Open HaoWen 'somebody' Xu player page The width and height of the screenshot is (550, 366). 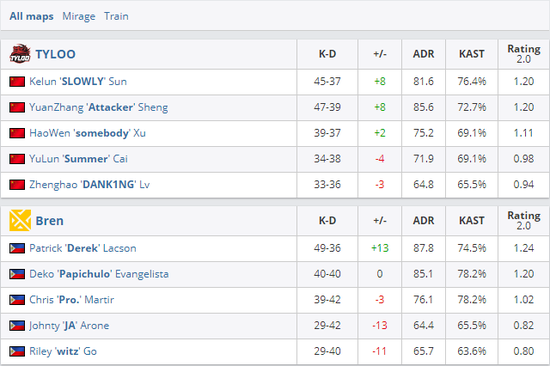[87, 133]
